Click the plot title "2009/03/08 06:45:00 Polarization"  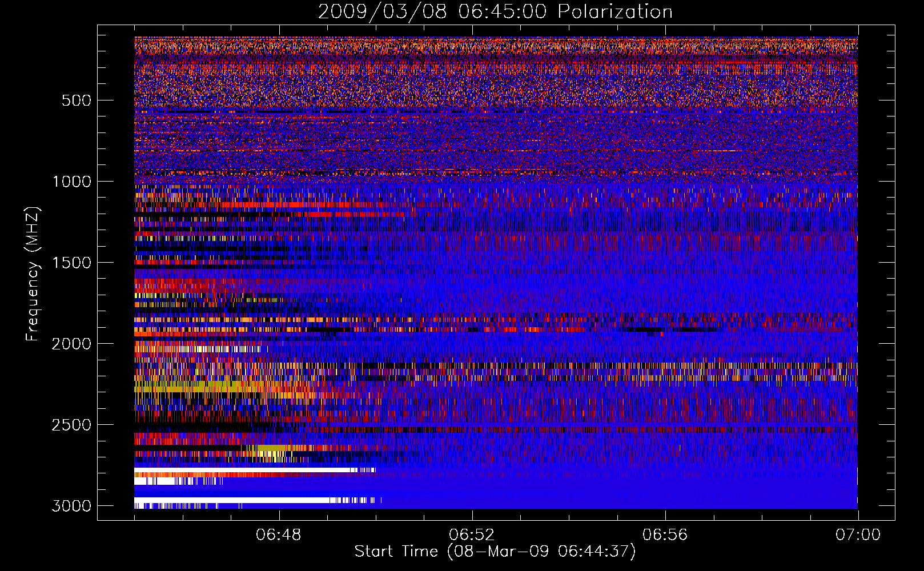point(495,12)
